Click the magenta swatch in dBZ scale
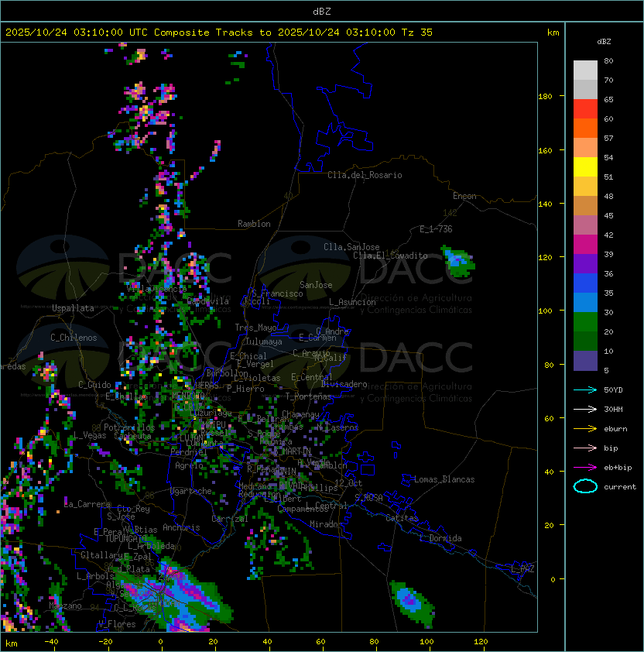 pos(585,245)
